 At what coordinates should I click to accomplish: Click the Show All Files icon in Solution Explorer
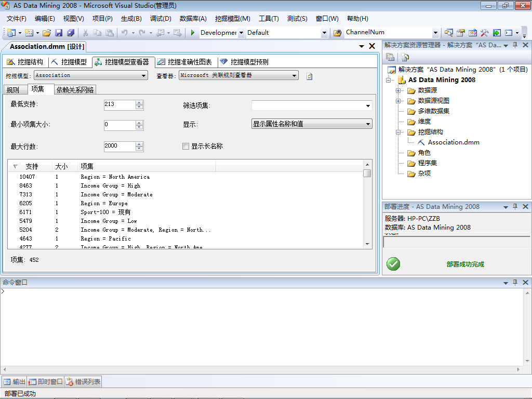pyautogui.click(x=405, y=57)
